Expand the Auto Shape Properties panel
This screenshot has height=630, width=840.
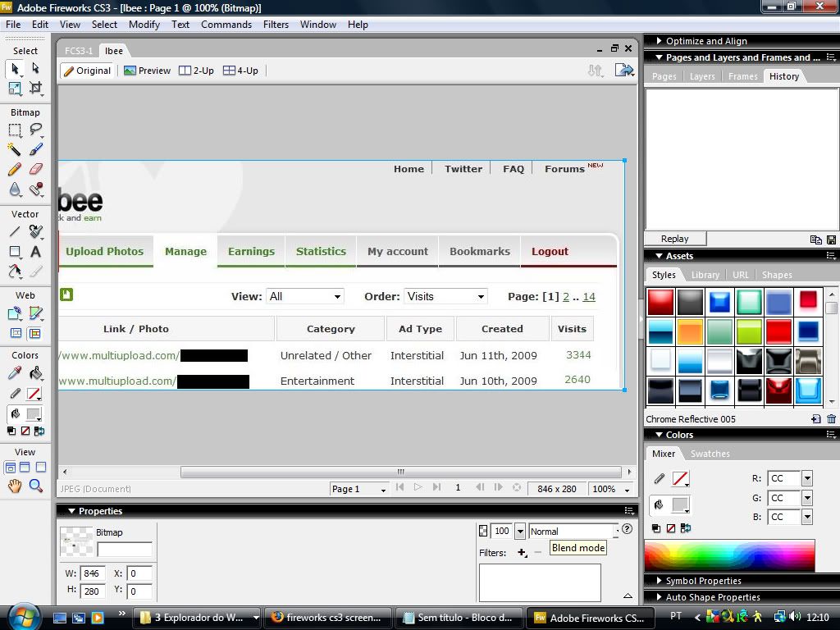[660, 597]
